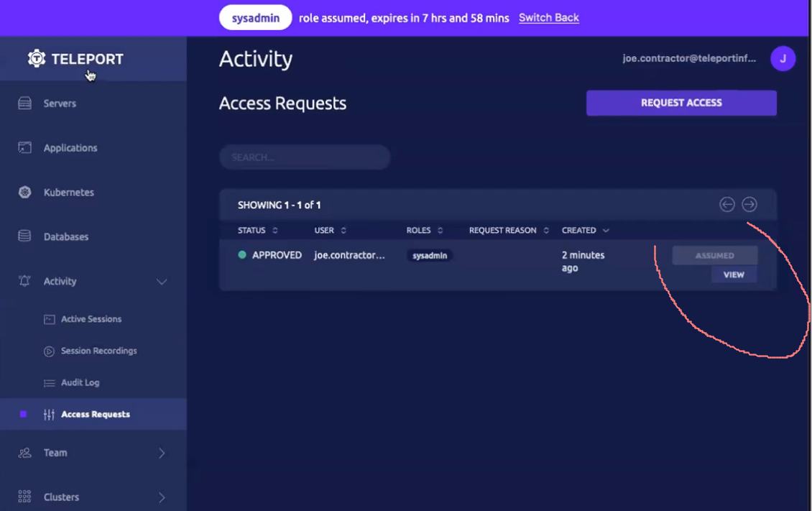
Task: Open Session Recordings via its playback icon
Action: coord(49,351)
